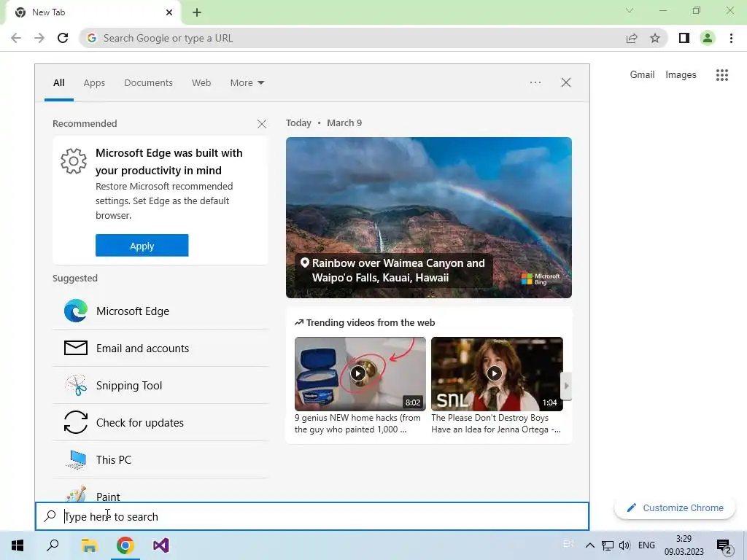The image size is (747, 560).
Task: Close the Windows search panel
Action: 566,82
